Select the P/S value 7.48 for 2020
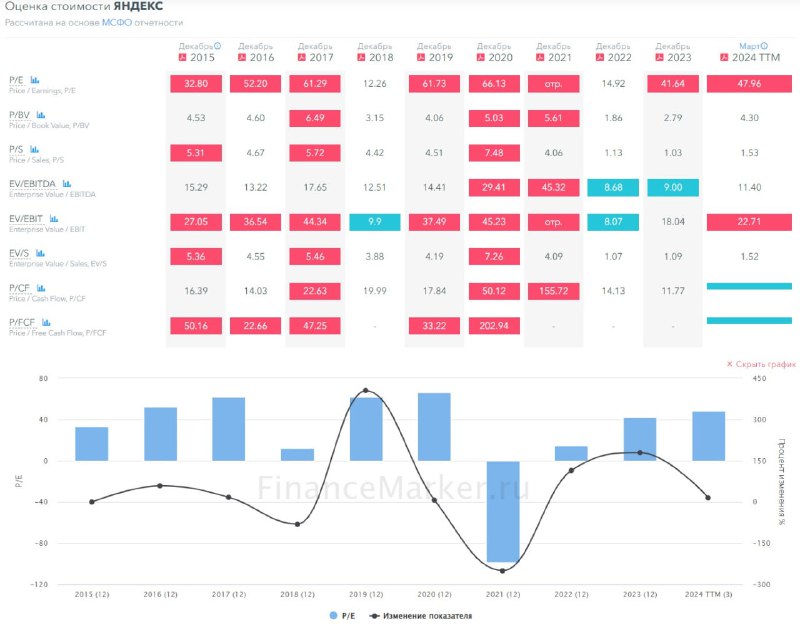Viewport: 800px width, 629px height. 494,153
